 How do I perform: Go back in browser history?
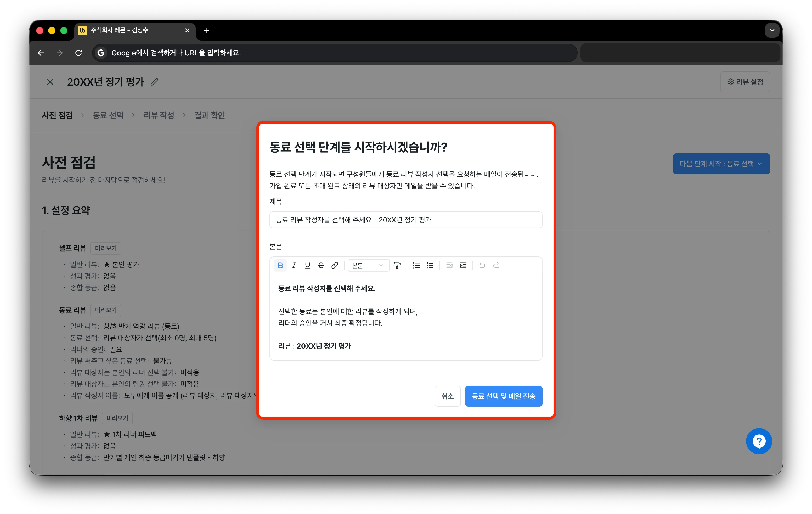41,53
